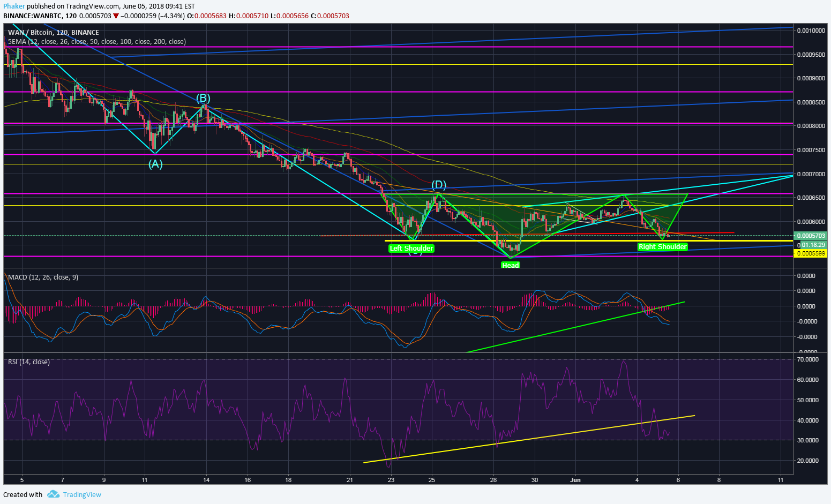Image resolution: width=831 pixels, height=504 pixels.
Task: Click the red down-triangle price change icon
Action: 116,16
